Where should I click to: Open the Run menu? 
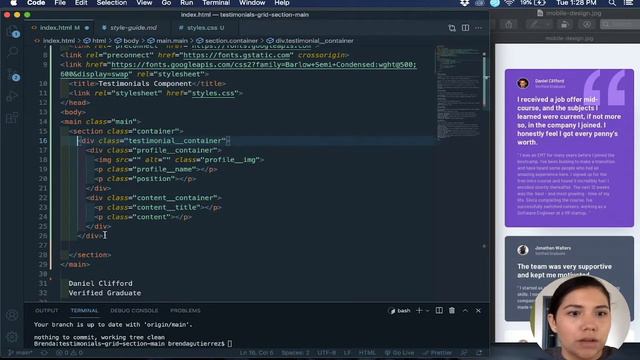pyautogui.click(x=187, y=3)
